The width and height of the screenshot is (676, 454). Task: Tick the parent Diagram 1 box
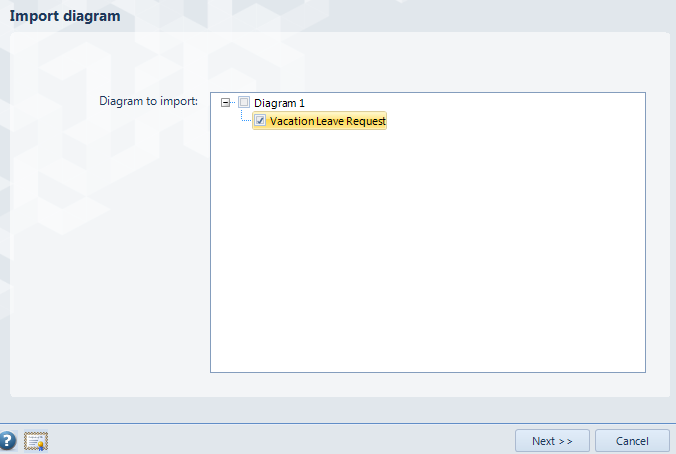(x=244, y=102)
